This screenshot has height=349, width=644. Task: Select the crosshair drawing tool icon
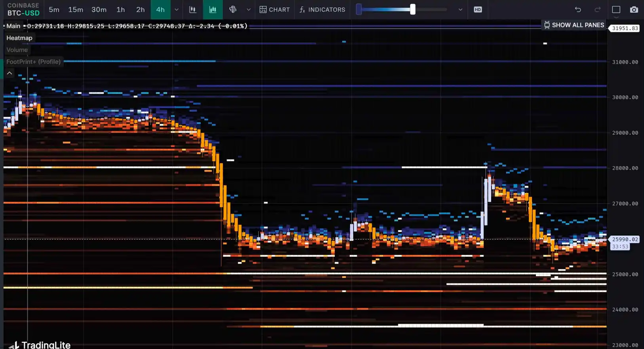pyautogui.click(x=233, y=9)
